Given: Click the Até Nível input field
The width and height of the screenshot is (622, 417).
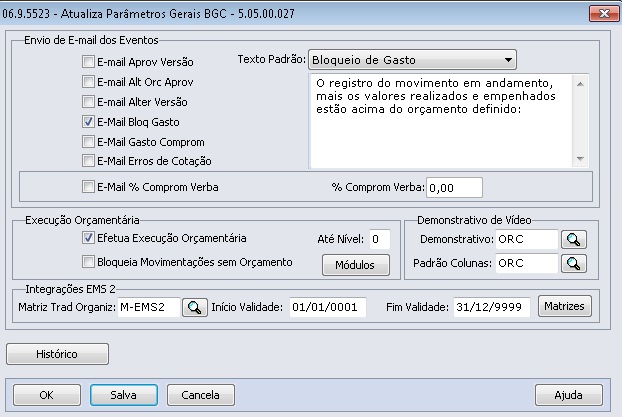Looking at the screenshot, I should (380, 239).
